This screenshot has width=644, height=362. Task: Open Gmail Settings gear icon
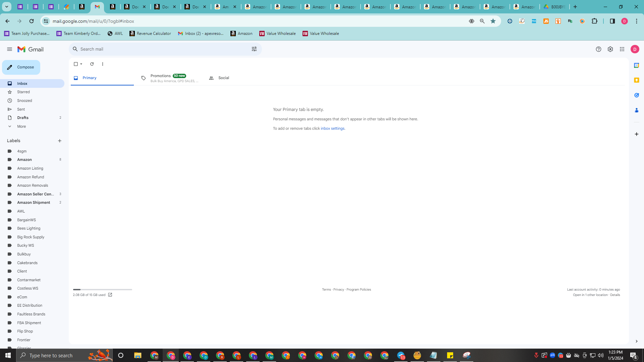pos(610,49)
